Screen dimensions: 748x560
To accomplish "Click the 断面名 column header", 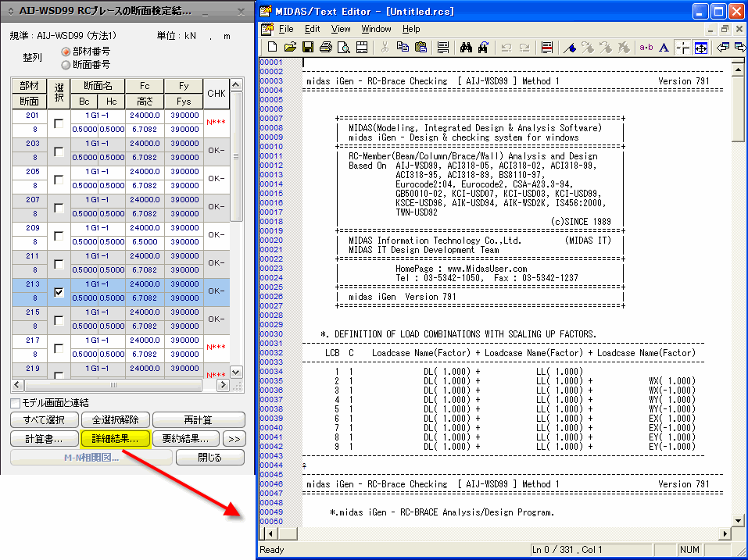I will pos(98,86).
